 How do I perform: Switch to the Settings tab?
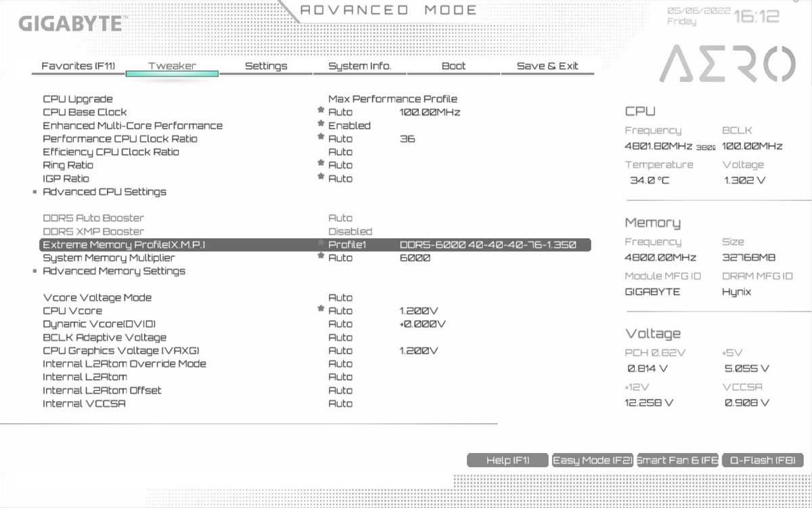[x=266, y=66]
